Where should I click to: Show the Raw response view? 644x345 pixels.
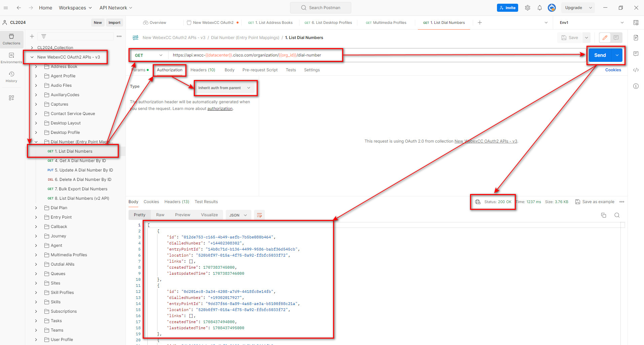click(x=160, y=215)
